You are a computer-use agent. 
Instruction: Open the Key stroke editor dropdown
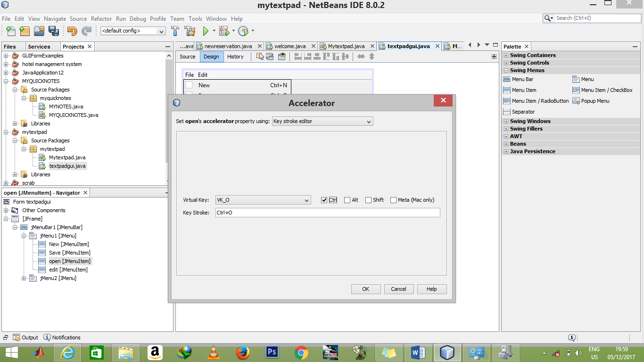(x=322, y=121)
